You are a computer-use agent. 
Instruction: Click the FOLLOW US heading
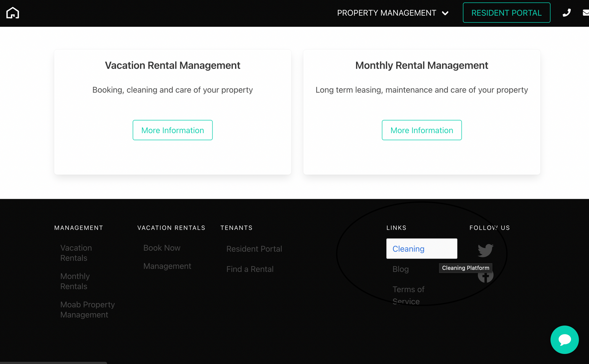click(490, 228)
